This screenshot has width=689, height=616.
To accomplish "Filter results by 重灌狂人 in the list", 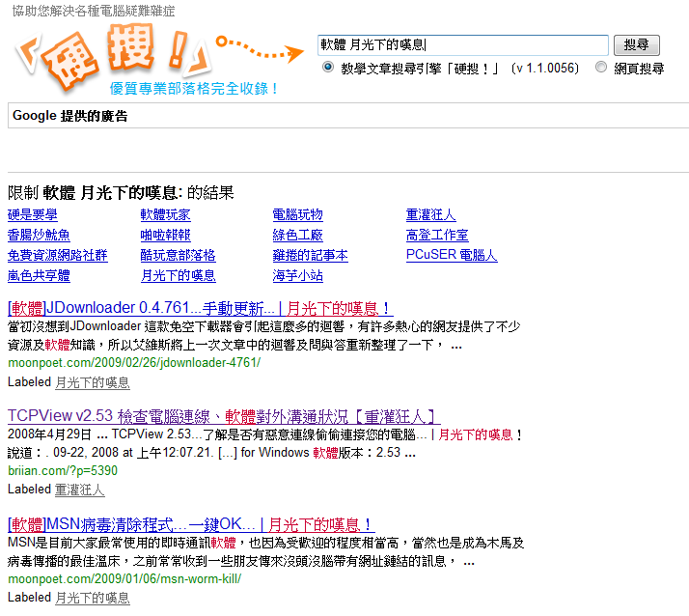I will tap(431, 215).
